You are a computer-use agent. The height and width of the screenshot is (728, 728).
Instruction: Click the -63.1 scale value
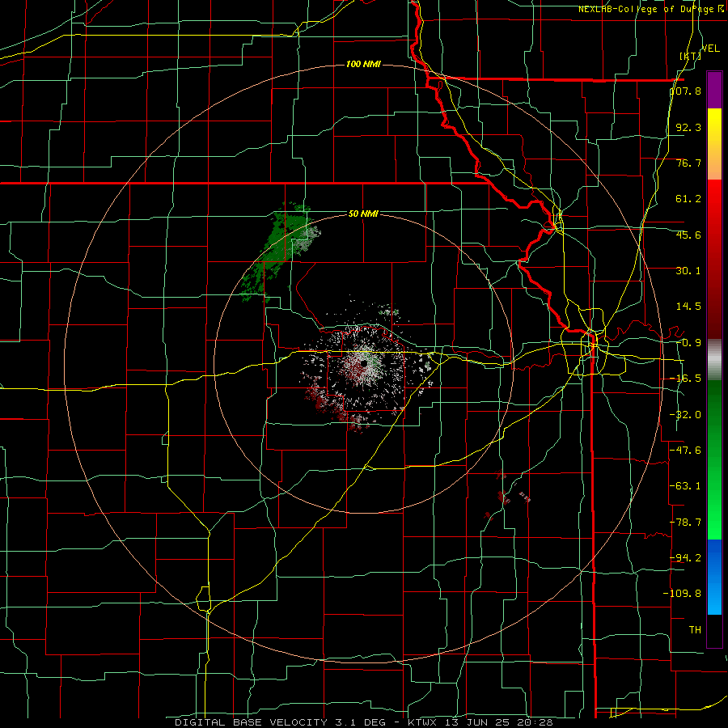tap(685, 486)
